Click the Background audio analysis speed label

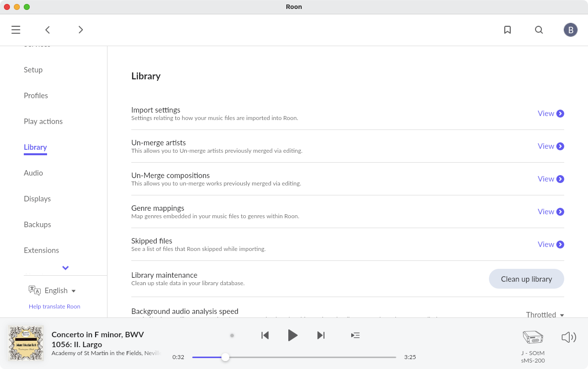tap(185, 311)
